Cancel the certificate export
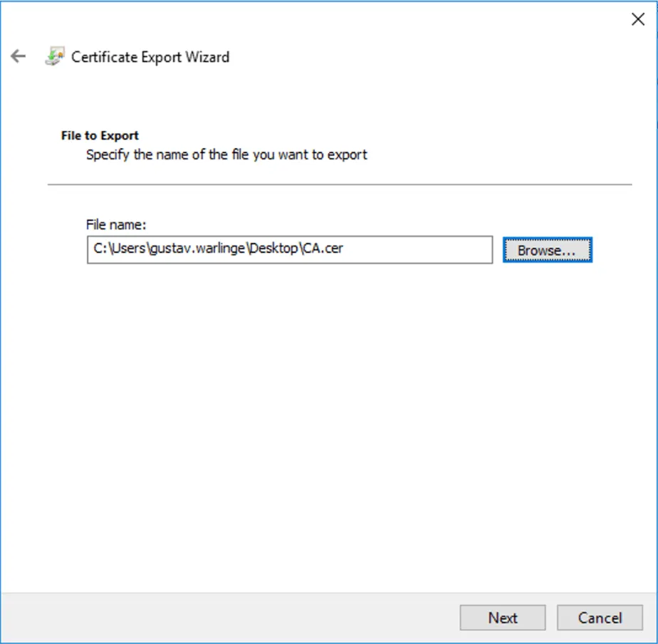658x644 pixels. 599,618
